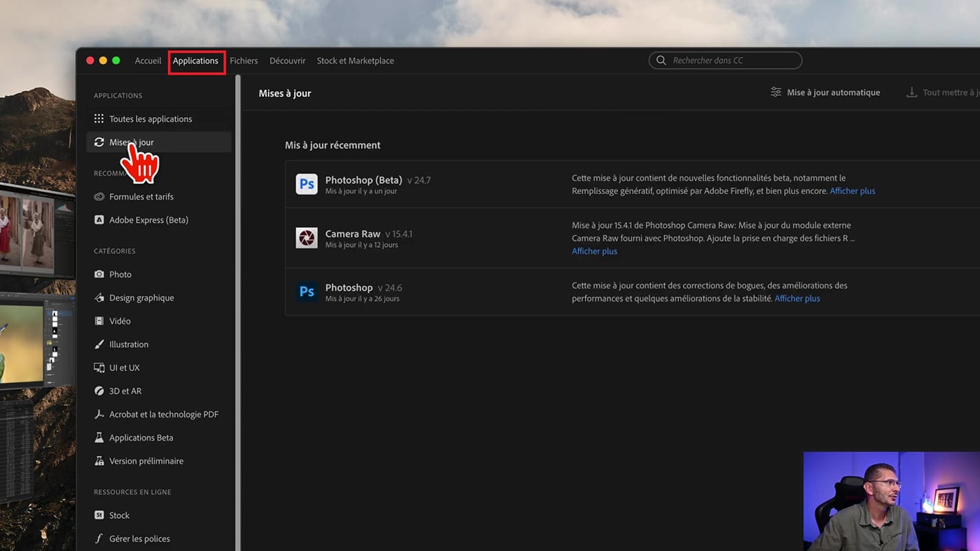
Task: Click the Photo camera icon
Action: coord(99,274)
